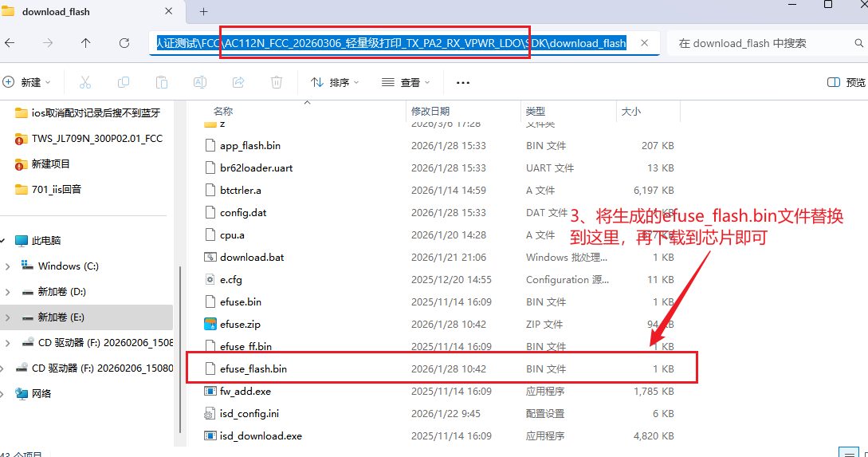Select 新加卷 (E:) drive
The width and height of the screenshot is (868, 457).
tap(53, 317)
